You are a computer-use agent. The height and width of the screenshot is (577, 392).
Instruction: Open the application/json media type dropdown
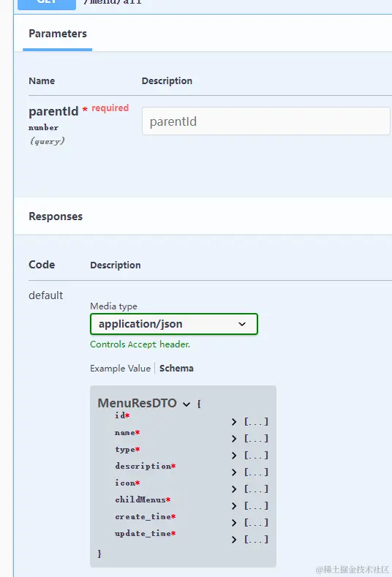pos(174,324)
